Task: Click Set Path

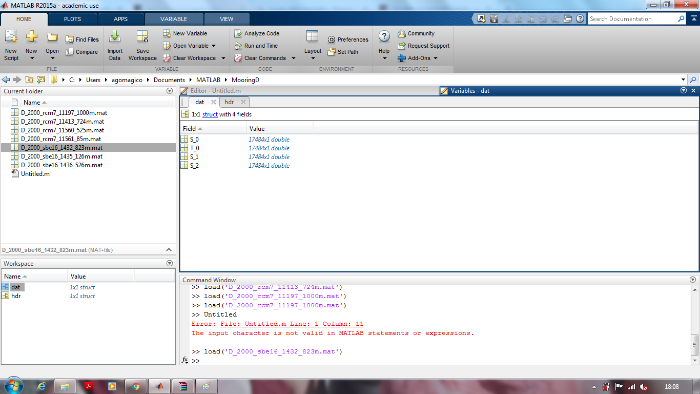Action: 343,52
